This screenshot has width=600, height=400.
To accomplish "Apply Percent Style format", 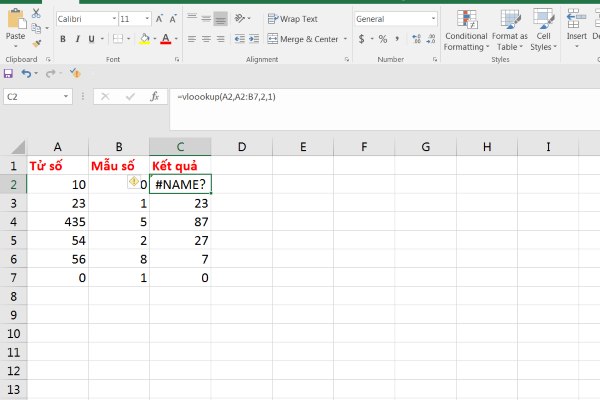I will [x=383, y=39].
